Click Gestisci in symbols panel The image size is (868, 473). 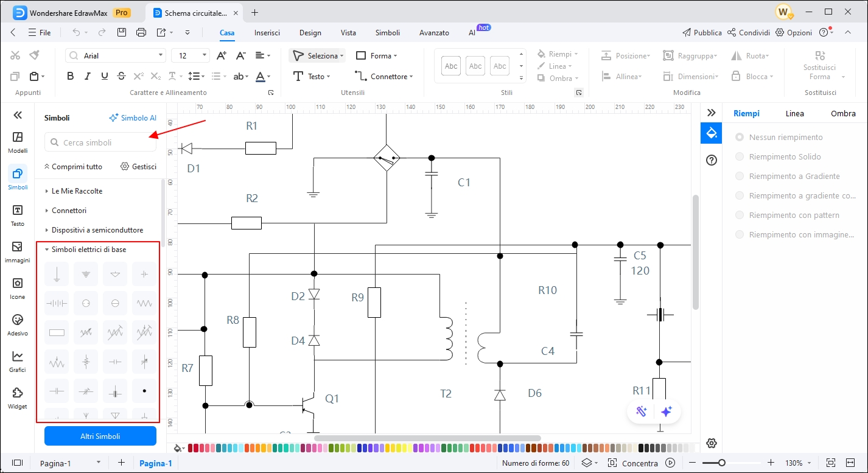[139, 166]
